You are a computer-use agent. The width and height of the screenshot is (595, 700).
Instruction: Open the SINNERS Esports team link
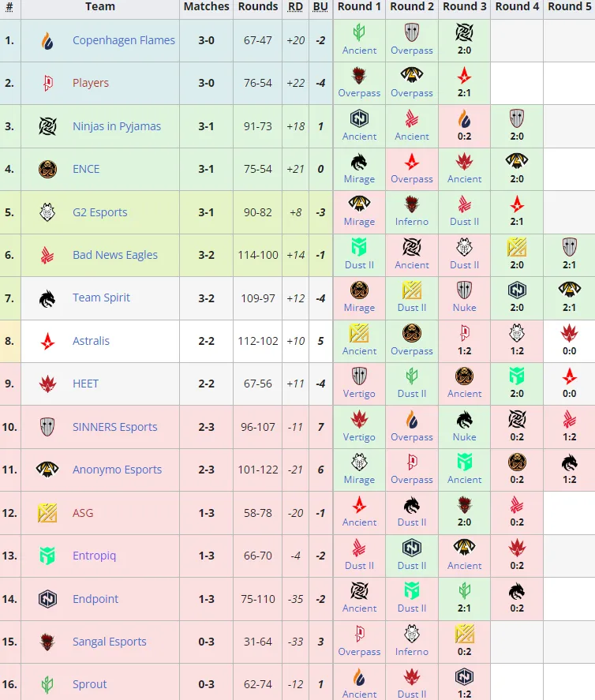(114, 427)
